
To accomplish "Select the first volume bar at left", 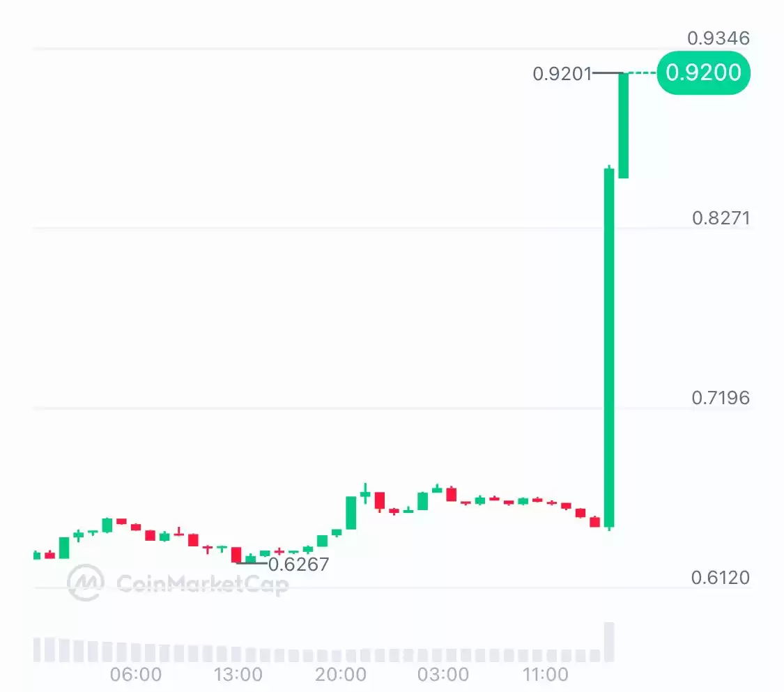I will [36, 649].
